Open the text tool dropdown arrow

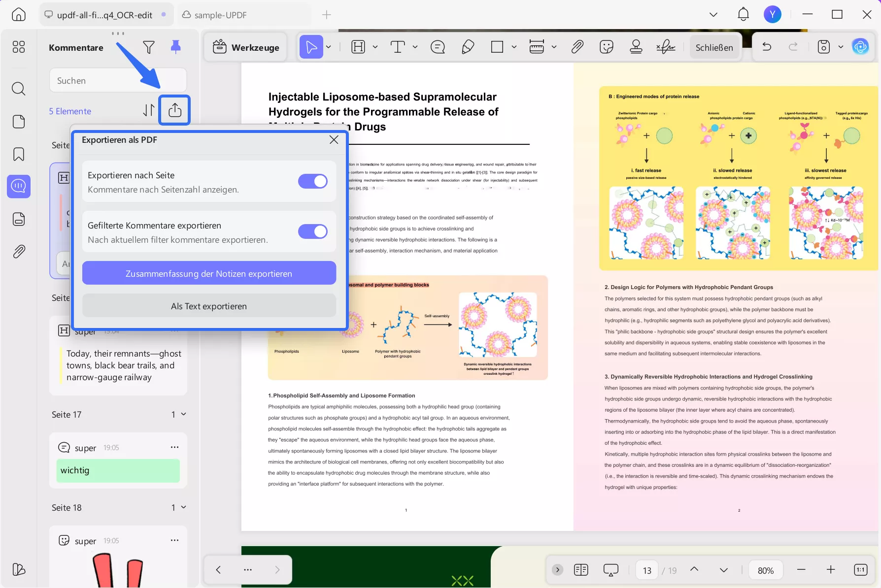pos(415,47)
